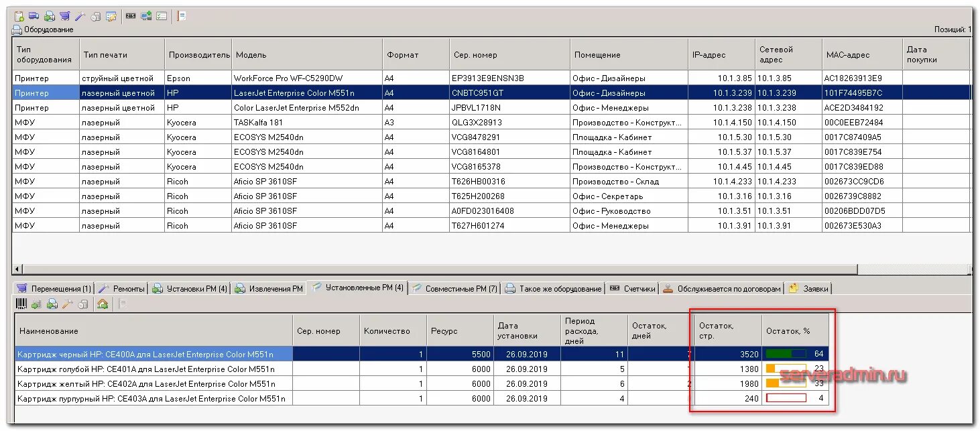Viewport: 980px width, 431px height.
Task: Sort by Тип печати column header
Action: [x=122, y=54]
